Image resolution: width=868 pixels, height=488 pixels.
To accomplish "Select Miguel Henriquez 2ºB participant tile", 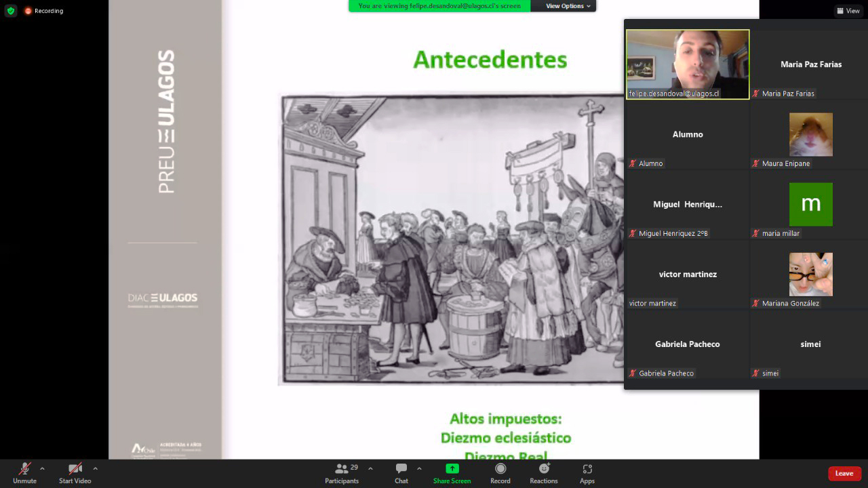I will pyautogui.click(x=688, y=204).
